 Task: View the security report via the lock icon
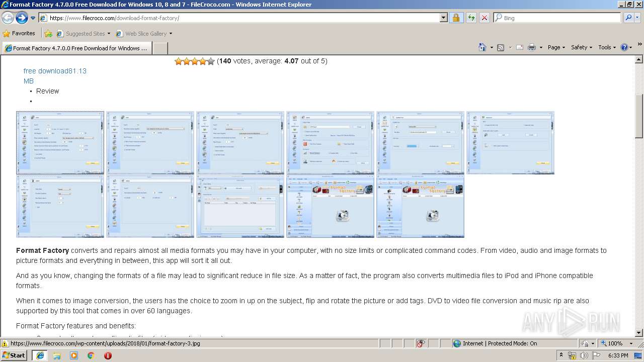click(x=456, y=18)
